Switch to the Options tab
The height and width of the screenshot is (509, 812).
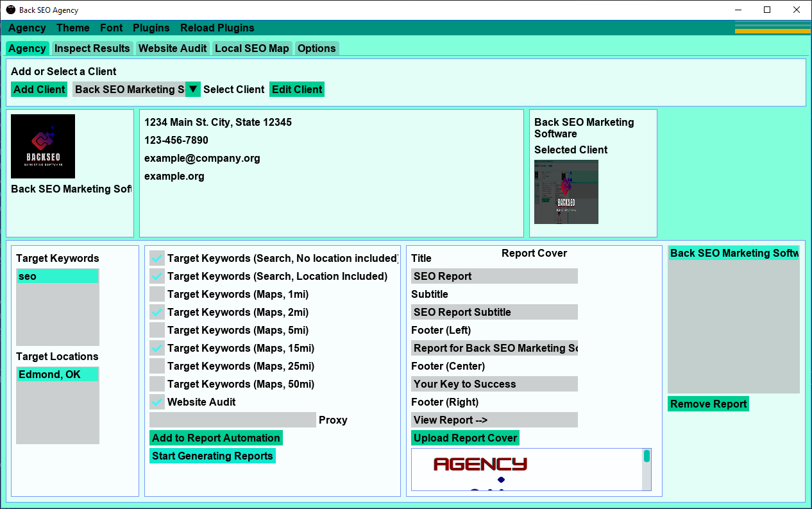pos(317,48)
